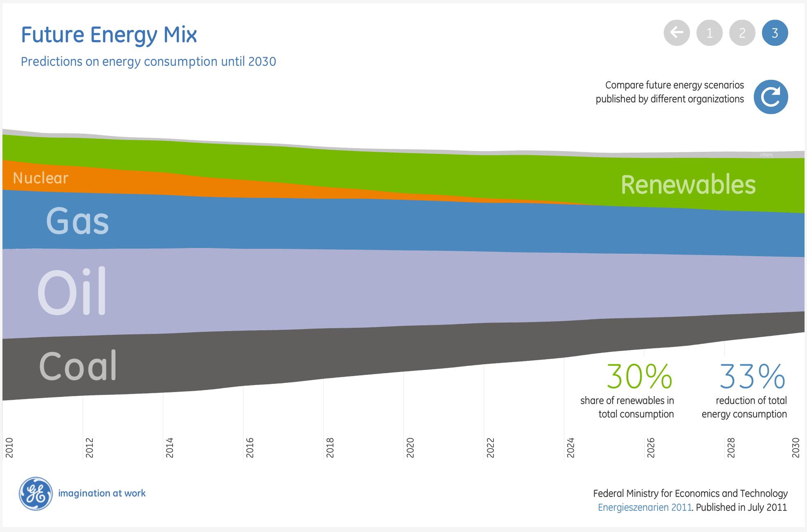Click the 2016 year label on the axis
Viewport: 807px width, 532px height.
point(250,447)
